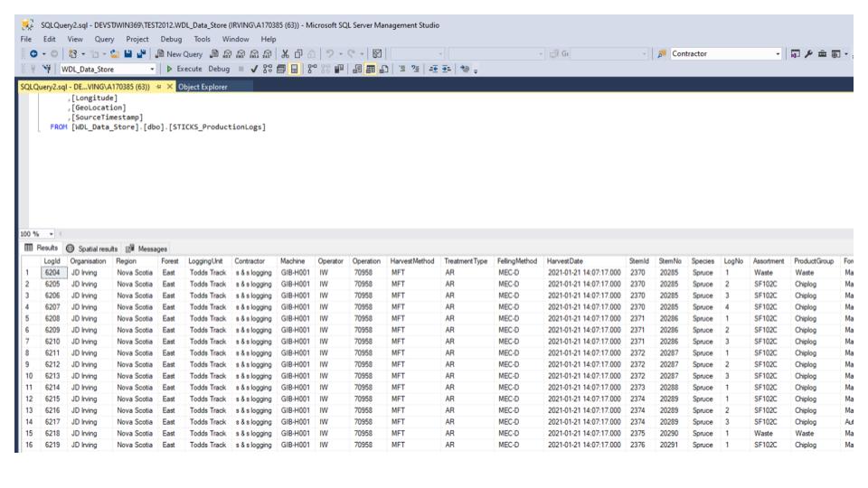
Task: Open the Tools menu
Action: click(202, 39)
